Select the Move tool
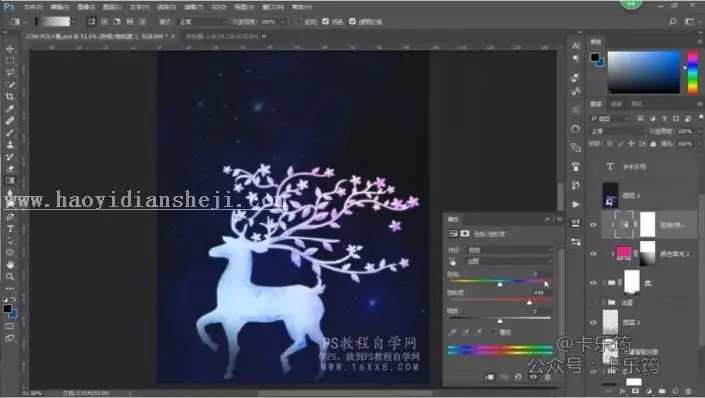 [10, 49]
